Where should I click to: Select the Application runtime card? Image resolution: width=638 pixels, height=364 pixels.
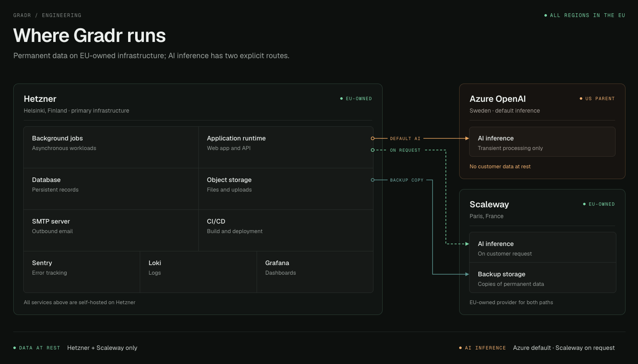[286, 148]
